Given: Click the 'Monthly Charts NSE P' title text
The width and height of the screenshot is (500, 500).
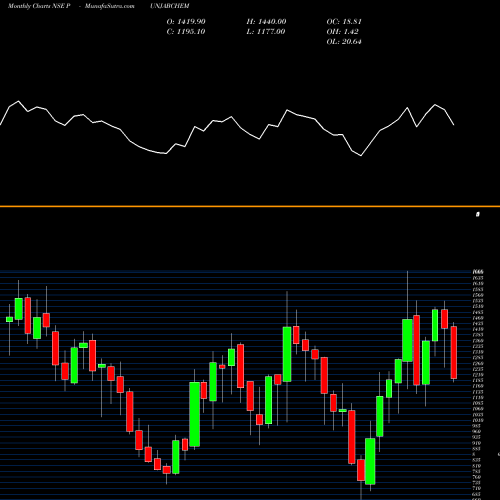Looking at the screenshot, I should pos(39,6).
